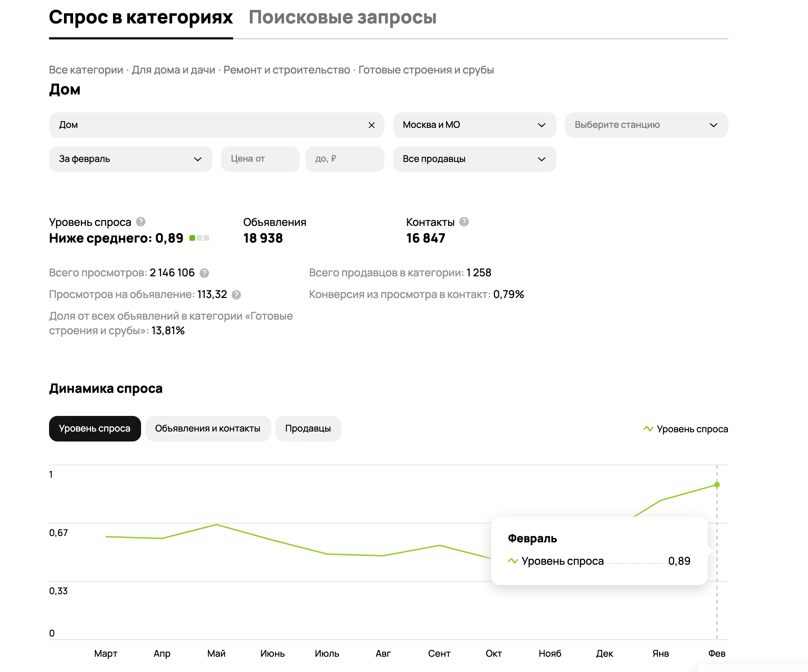This screenshot has width=808, height=672.
Task: Clear the Дом category field
Action: click(x=371, y=125)
